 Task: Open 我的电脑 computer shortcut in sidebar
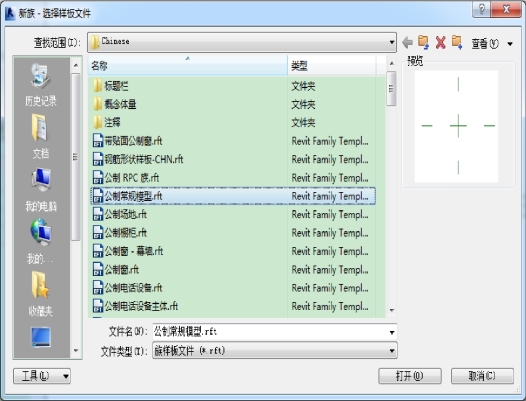tap(41, 190)
